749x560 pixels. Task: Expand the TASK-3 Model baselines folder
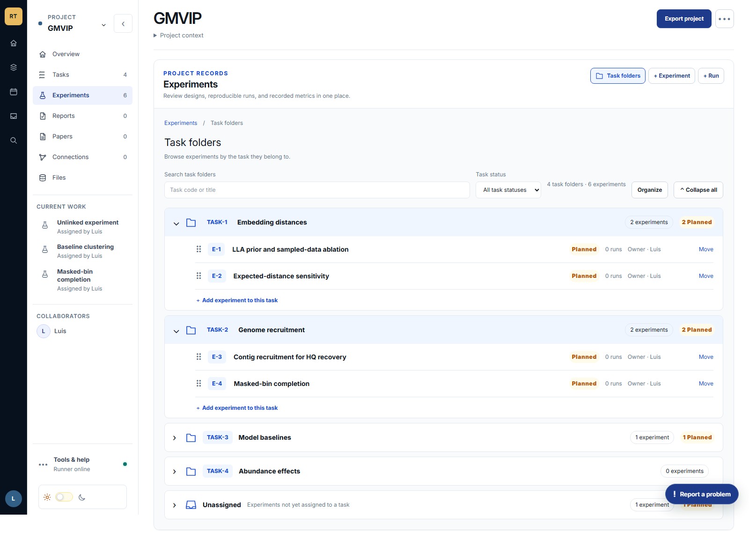point(175,438)
